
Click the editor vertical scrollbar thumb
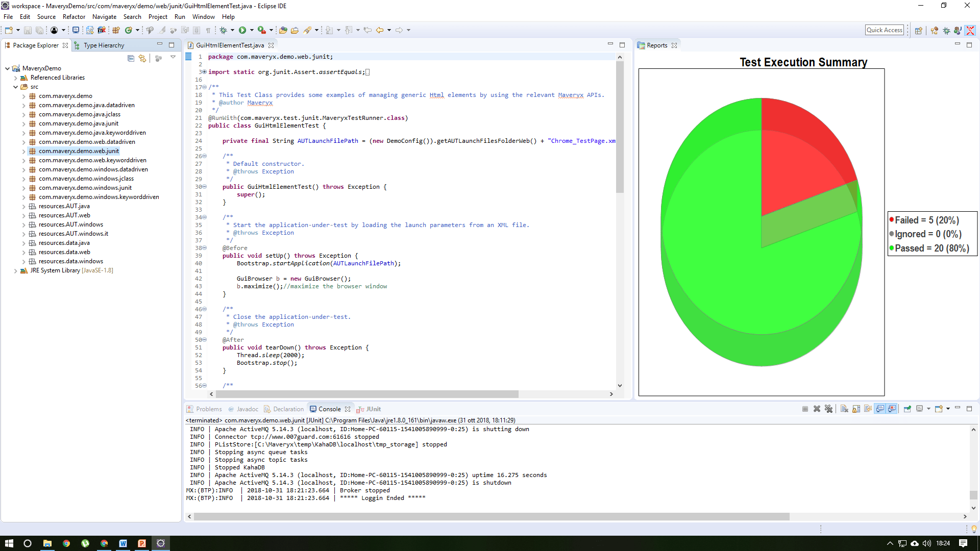620,128
